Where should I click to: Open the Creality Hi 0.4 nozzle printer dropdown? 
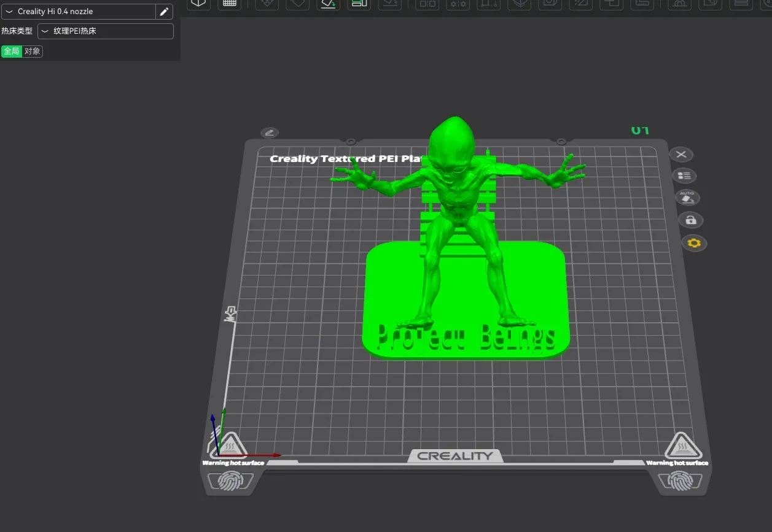[79, 12]
